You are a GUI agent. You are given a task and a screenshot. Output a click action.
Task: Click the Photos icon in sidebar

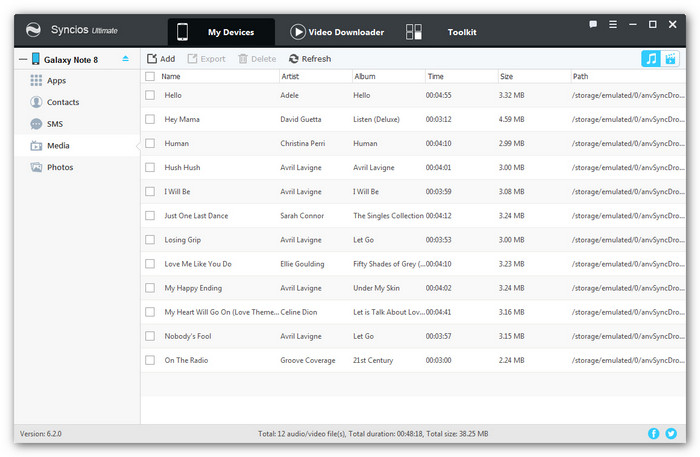click(x=36, y=167)
